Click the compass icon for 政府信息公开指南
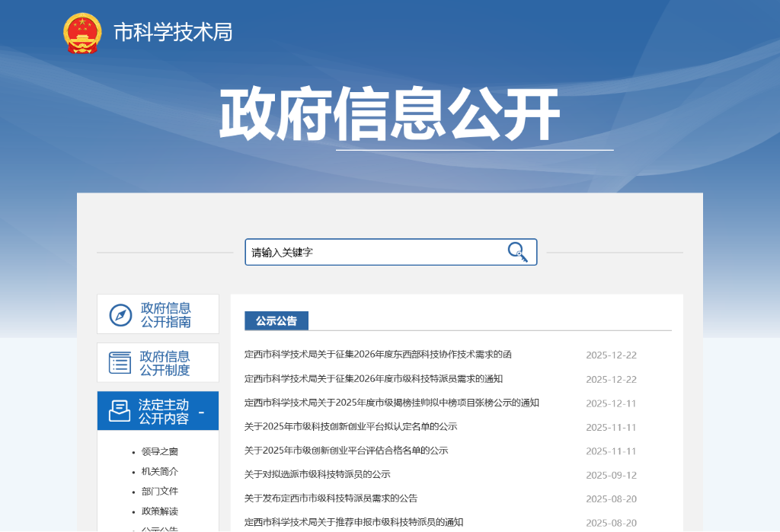 (x=120, y=315)
